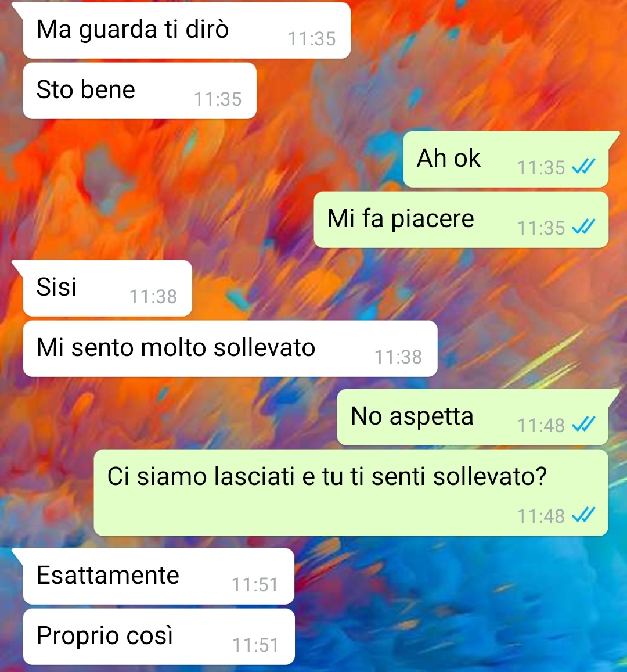Image resolution: width=627 pixels, height=672 pixels.
Task: Select 'Ci siamo lasciati e tu ti senti sollevato?' bubble
Action: click(351, 493)
